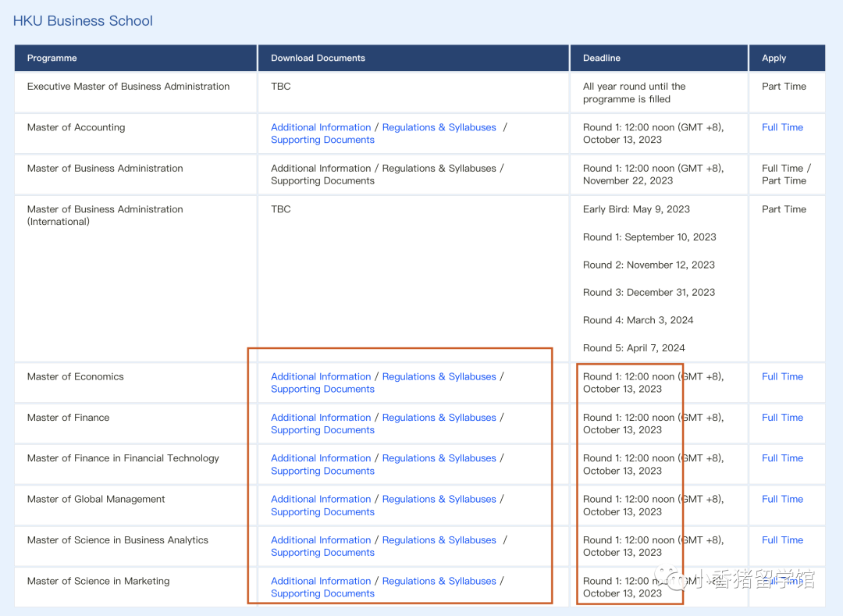Open Additional Information for the Financial Technology programme

pyautogui.click(x=321, y=458)
